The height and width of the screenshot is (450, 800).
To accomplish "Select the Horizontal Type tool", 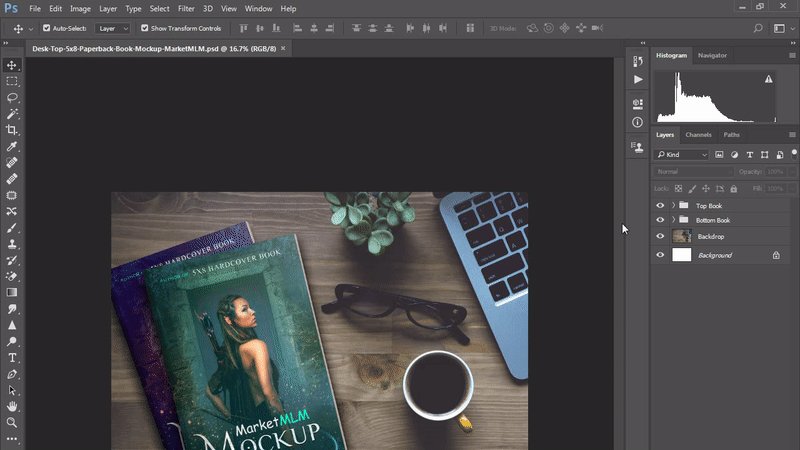I will tap(12, 357).
